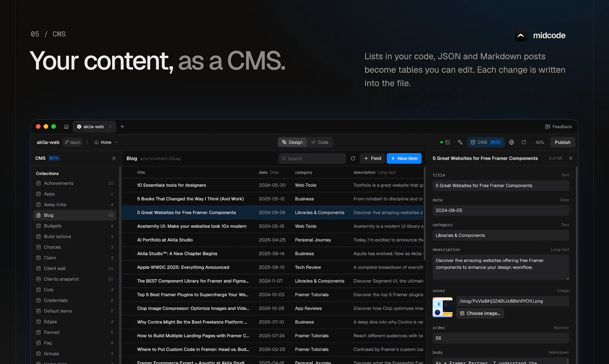Refresh the Blog collection table
The width and height of the screenshot is (609, 364).
[x=353, y=159]
